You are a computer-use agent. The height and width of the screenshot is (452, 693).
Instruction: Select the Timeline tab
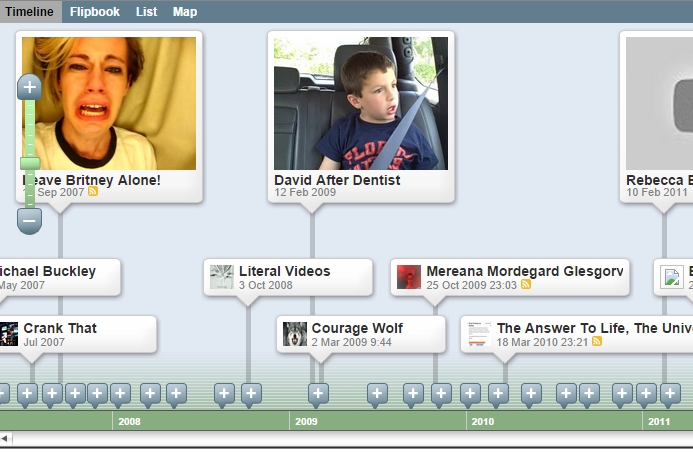29,11
